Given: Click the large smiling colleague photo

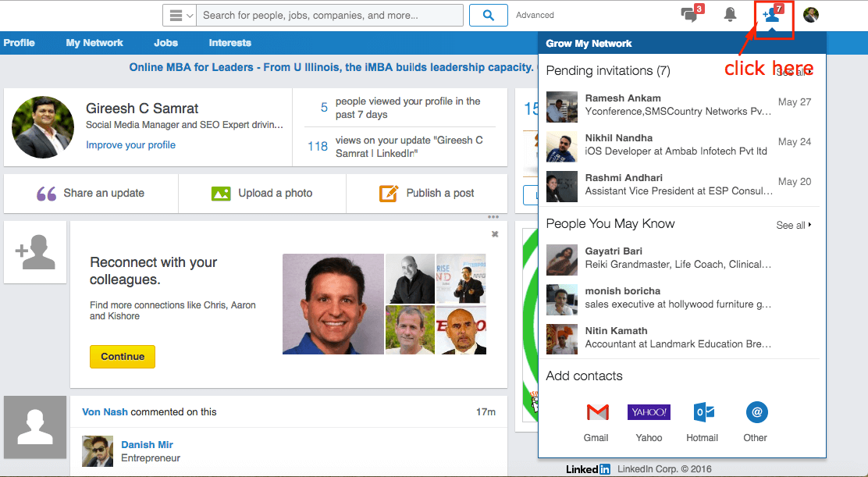Looking at the screenshot, I should [333, 304].
